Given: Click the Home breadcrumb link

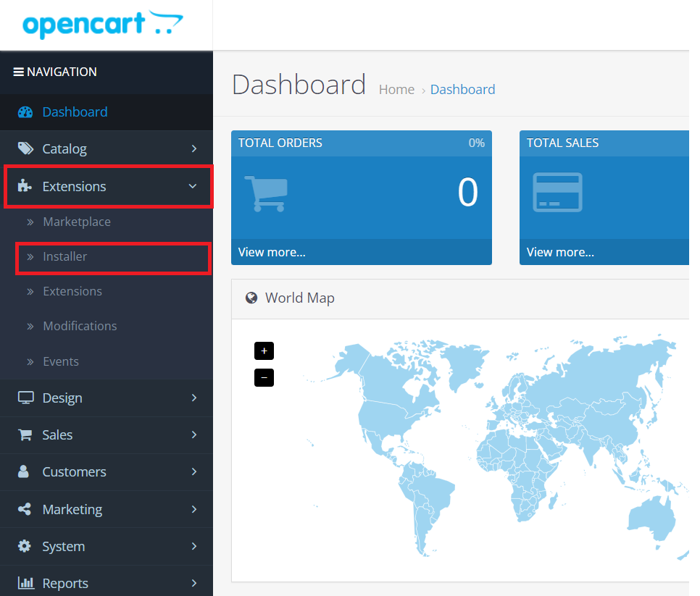Looking at the screenshot, I should [396, 90].
